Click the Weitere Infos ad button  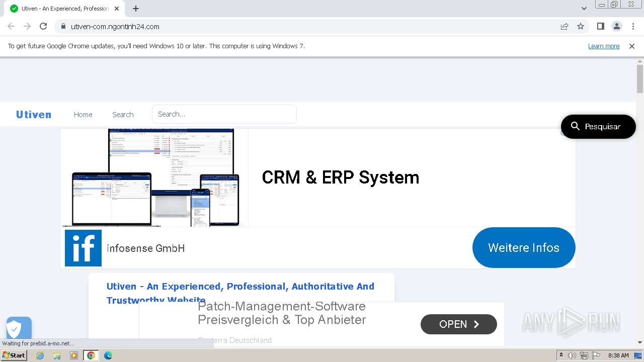pos(524,247)
